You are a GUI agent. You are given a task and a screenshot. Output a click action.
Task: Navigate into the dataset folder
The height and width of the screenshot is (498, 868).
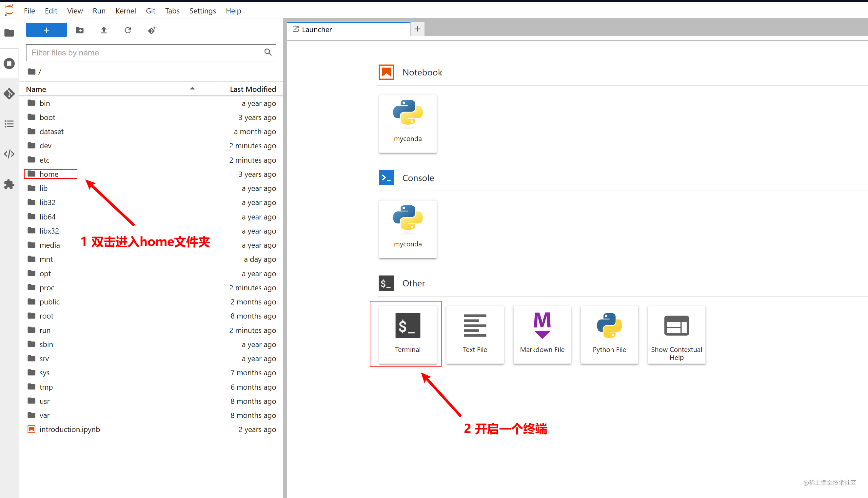(x=51, y=131)
